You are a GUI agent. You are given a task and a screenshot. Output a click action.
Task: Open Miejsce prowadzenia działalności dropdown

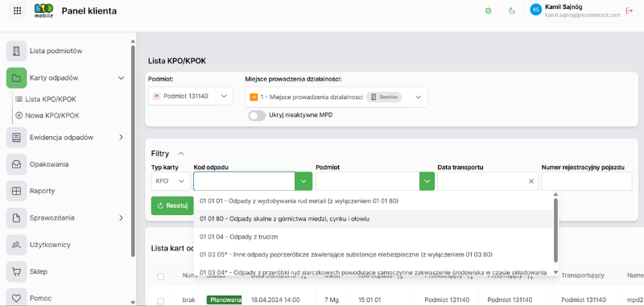(336, 97)
